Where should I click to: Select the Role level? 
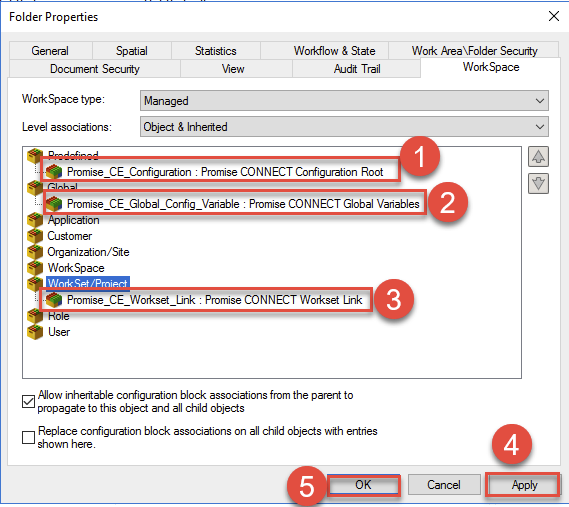click(58, 316)
